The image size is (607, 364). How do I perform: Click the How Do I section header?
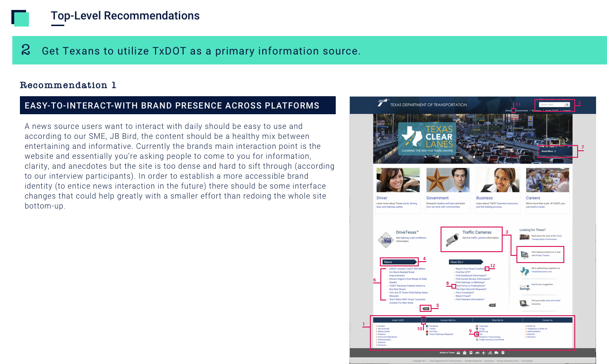[x=466, y=262]
